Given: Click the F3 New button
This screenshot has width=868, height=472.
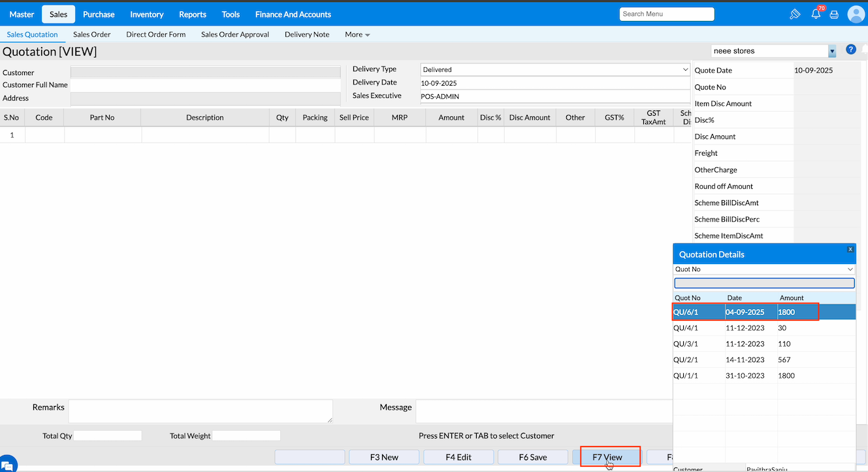Looking at the screenshot, I should [x=384, y=457].
